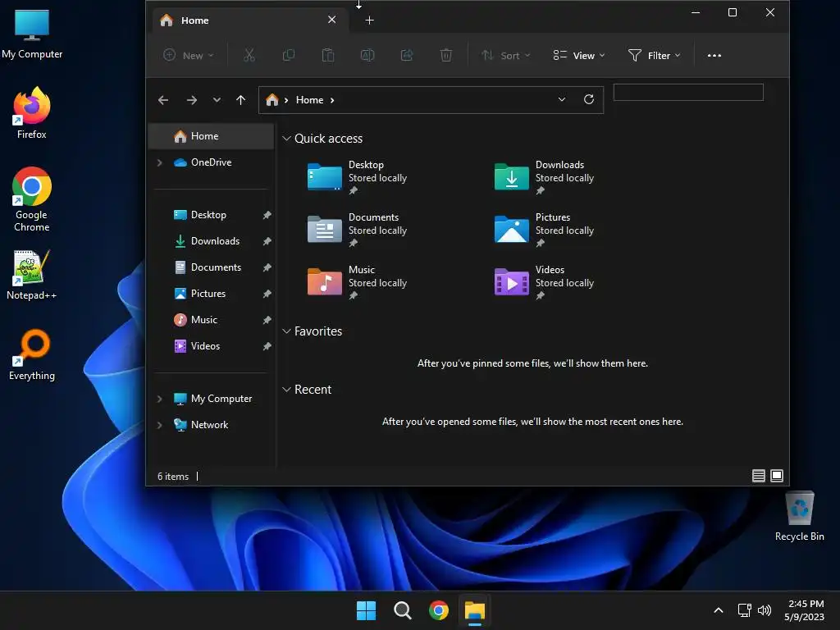Collapse the Favorites section

tap(286, 331)
